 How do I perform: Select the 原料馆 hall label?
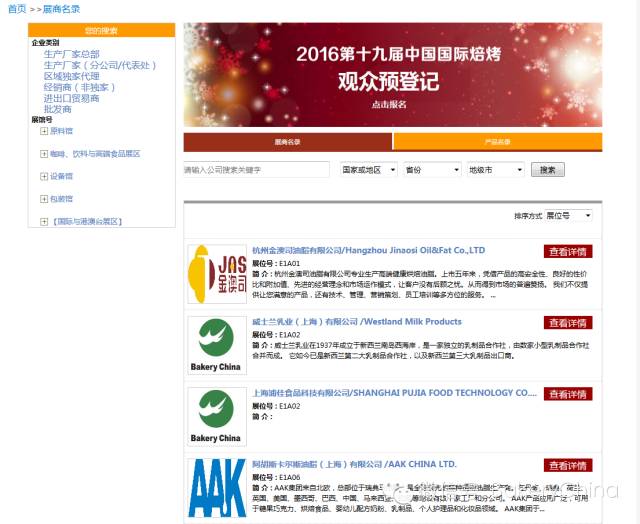coord(61,131)
